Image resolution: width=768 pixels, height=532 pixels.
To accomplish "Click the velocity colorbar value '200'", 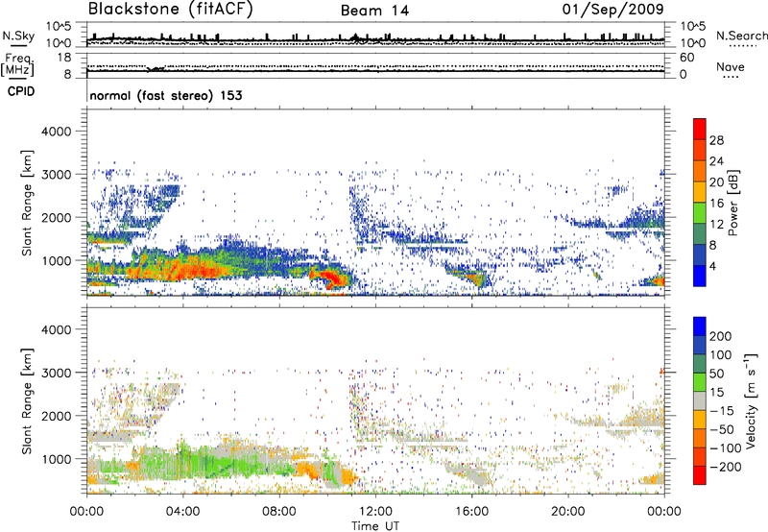I will 721,336.
